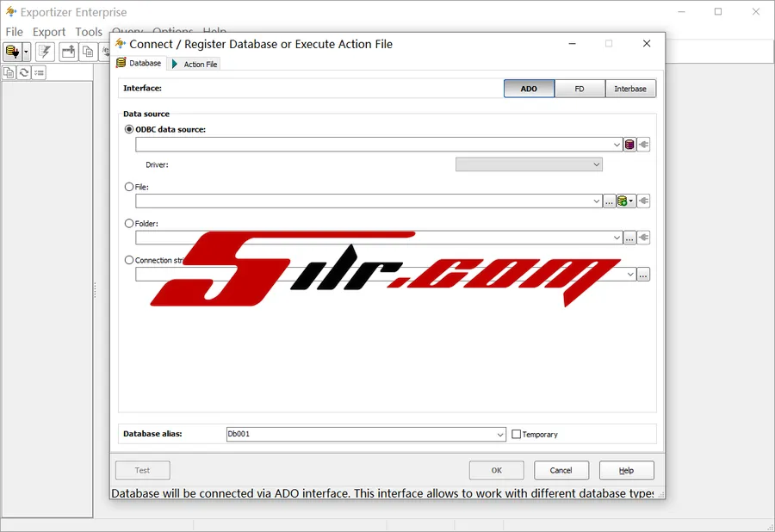This screenshot has width=775, height=532.
Task: Choose the Interbase interface button
Action: coord(630,89)
